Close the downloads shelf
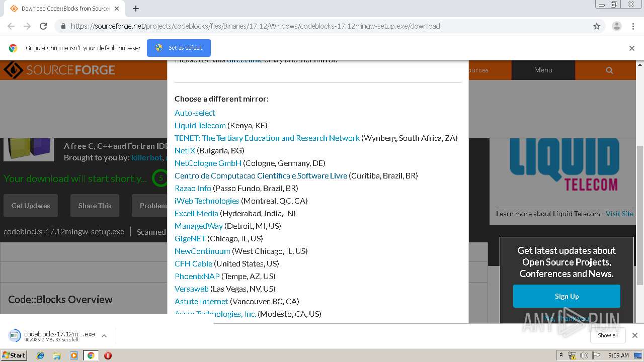 point(634,335)
